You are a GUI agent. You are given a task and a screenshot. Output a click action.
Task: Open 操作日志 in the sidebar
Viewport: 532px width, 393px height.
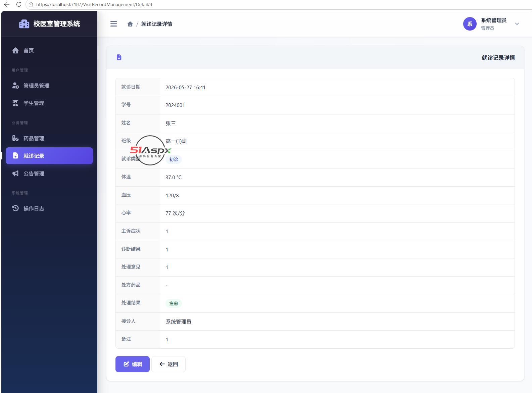[x=49, y=208]
